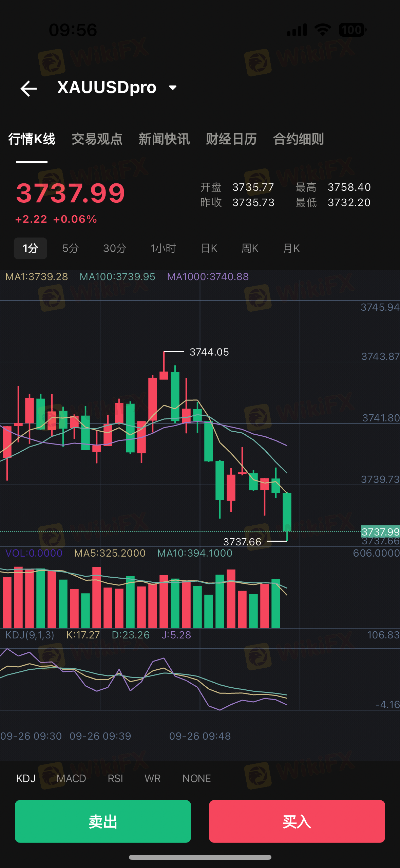Open the 新闻快讯 tab

164,139
